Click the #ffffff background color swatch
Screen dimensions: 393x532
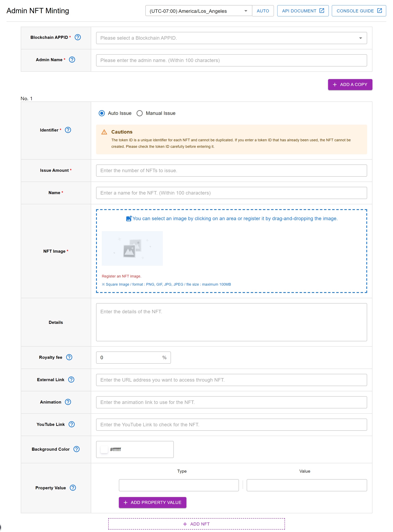pos(104,449)
